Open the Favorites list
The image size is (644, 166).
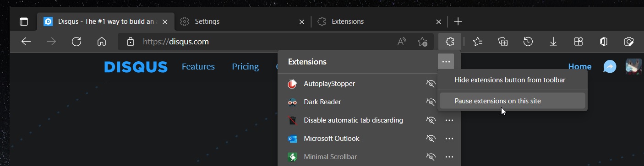478,42
